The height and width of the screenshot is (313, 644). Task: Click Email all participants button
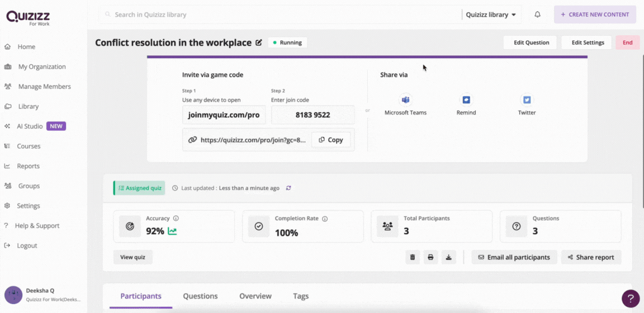(x=514, y=257)
